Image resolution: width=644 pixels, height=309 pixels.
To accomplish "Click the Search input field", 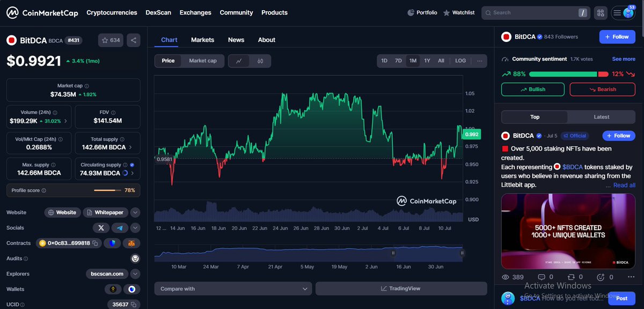I will [535, 12].
